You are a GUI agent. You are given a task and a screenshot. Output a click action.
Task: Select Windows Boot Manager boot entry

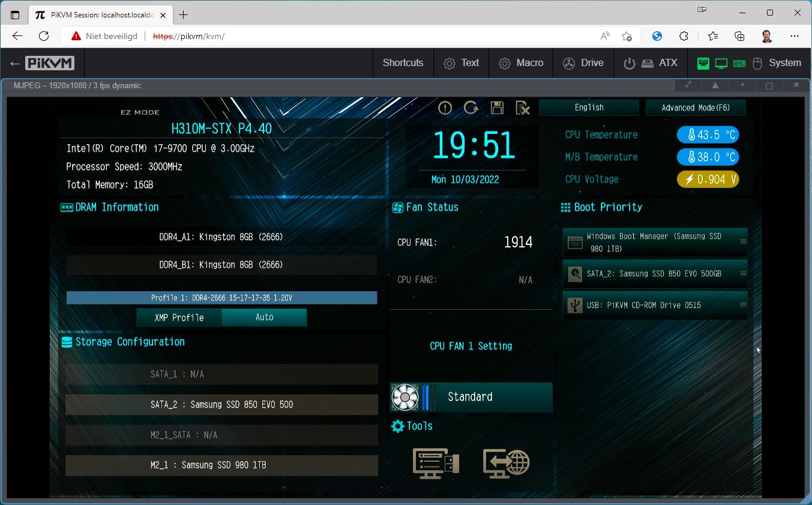[655, 243]
